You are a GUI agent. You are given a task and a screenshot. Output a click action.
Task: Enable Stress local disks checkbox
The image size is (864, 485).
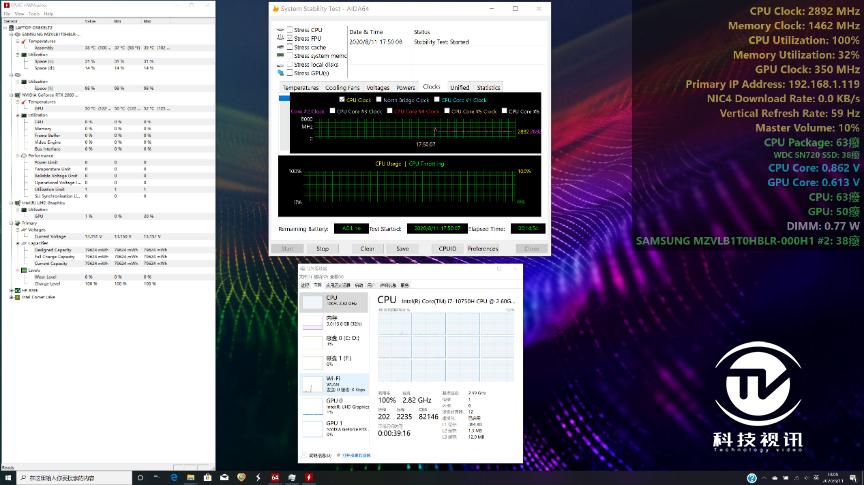click(x=290, y=64)
